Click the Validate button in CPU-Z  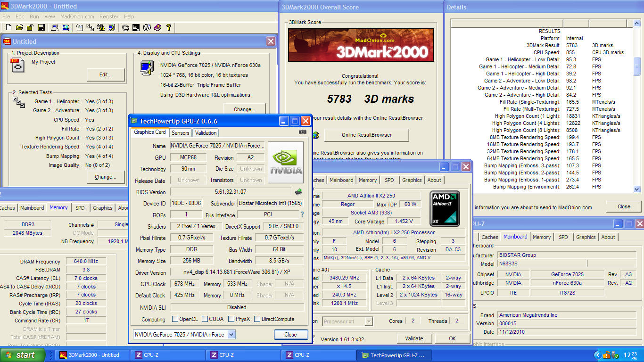[x=414, y=338]
